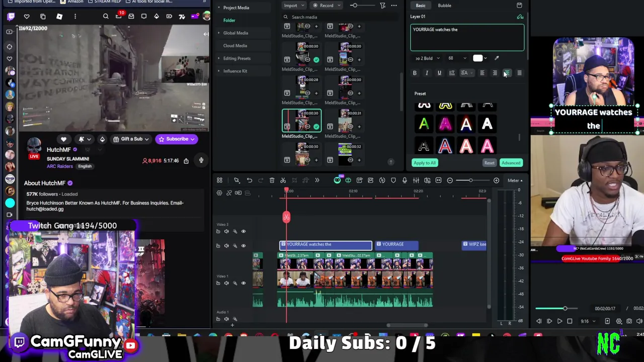Open Twitch notifications with the 10 badge
The height and width of the screenshot is (362, 644).
pyautogui.click(x=119, y=16)
